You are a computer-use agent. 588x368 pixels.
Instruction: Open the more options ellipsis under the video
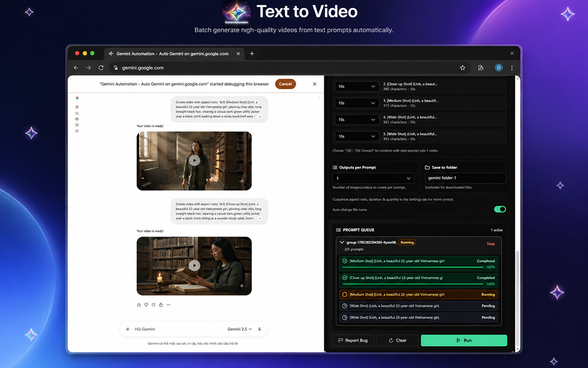coord(168,305)
